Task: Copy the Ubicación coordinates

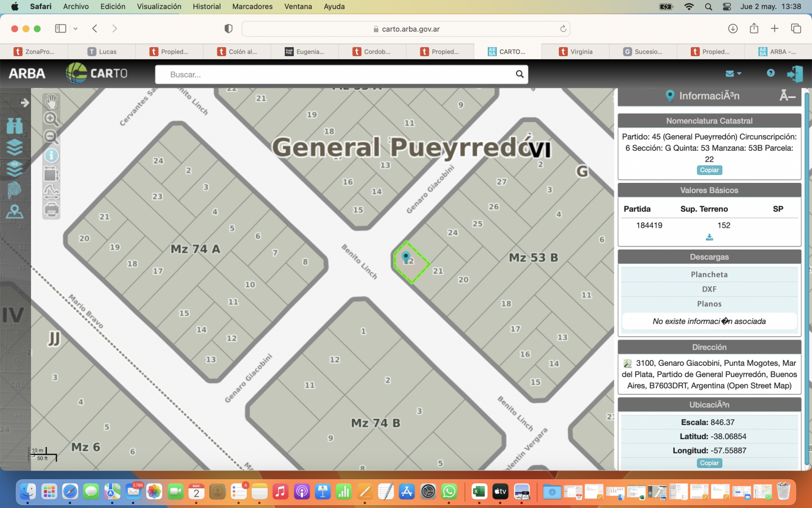Action: [x=709, y=463]
